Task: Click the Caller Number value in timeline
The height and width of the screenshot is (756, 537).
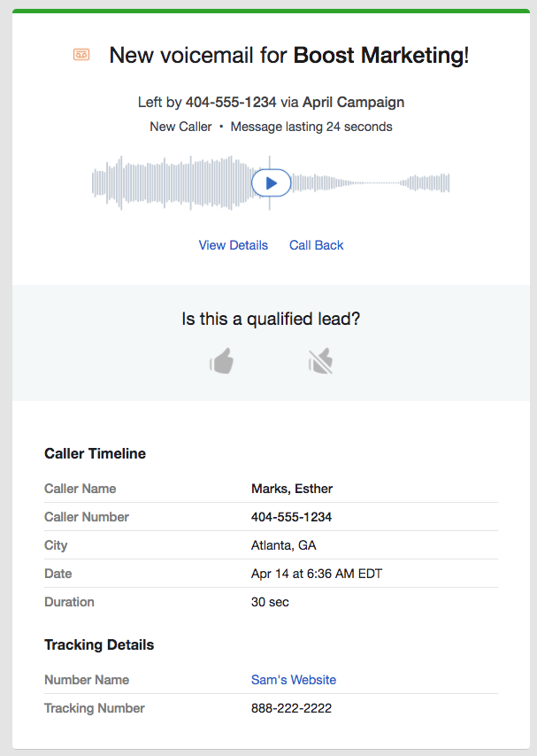Action: click(291, 517)
